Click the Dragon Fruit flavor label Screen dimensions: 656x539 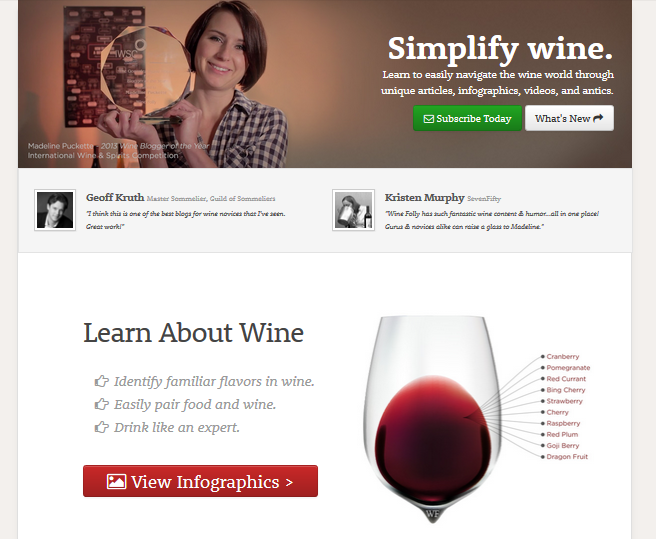tap(567, 457)
